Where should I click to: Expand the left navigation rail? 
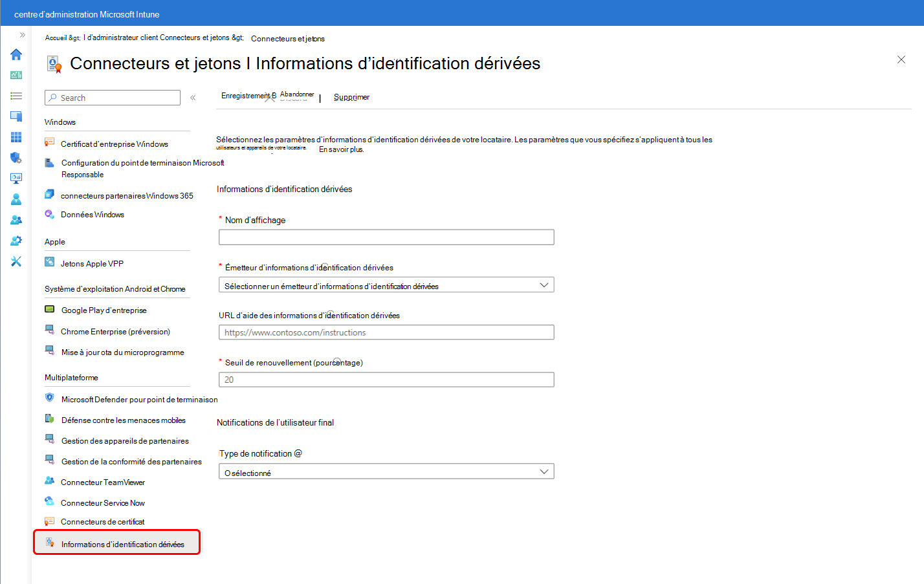pyautogui.click(x=22, y=35)
